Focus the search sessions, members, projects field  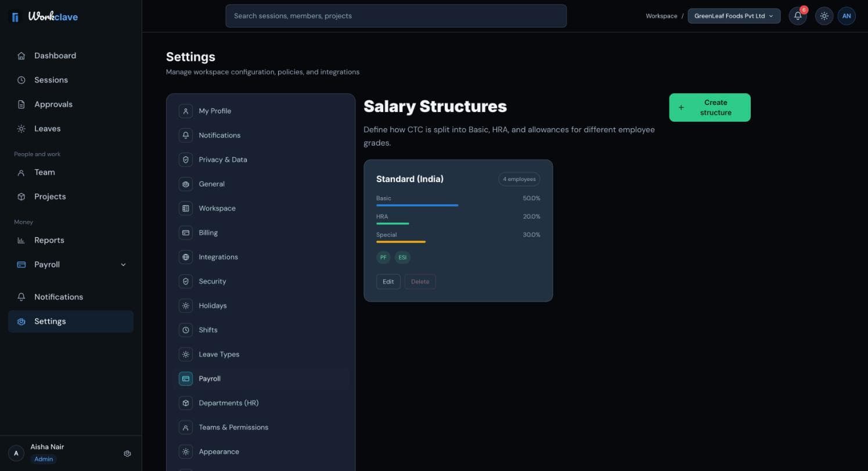(x=396, y=16)
